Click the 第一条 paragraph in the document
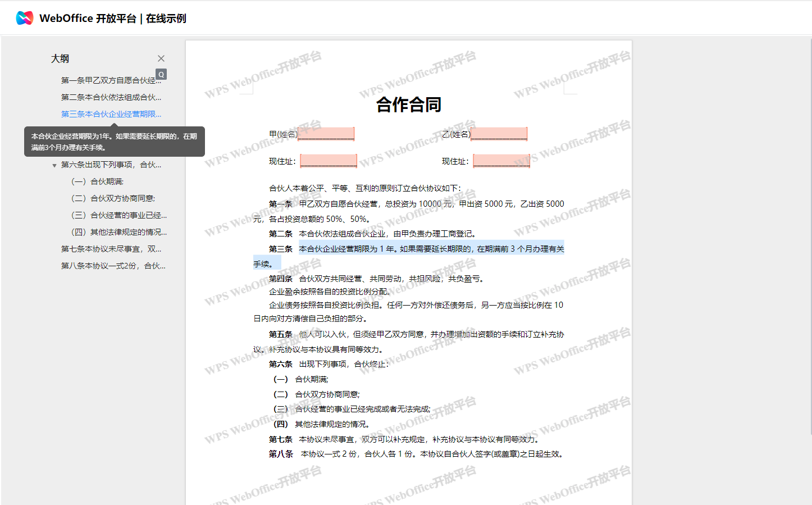Image resolution: width=812 pixels, height=505 pixels. [x=409, y=211]
